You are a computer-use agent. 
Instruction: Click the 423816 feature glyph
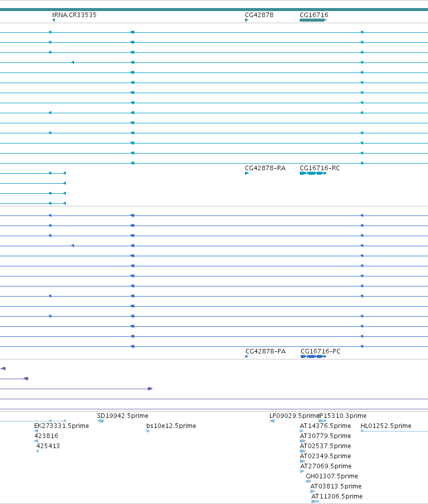36,441
